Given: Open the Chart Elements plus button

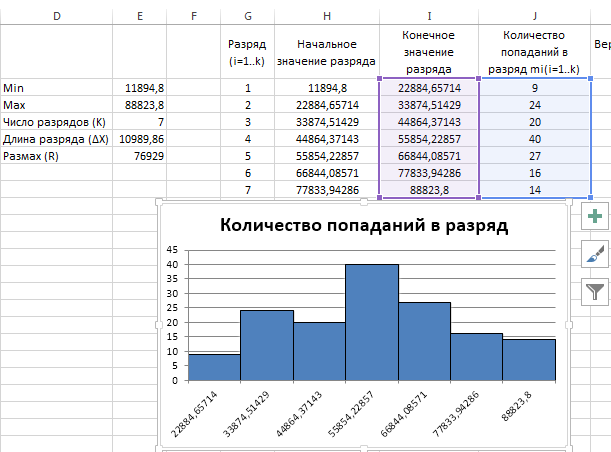Looking at the screenshot, I should tap(595, 216).
